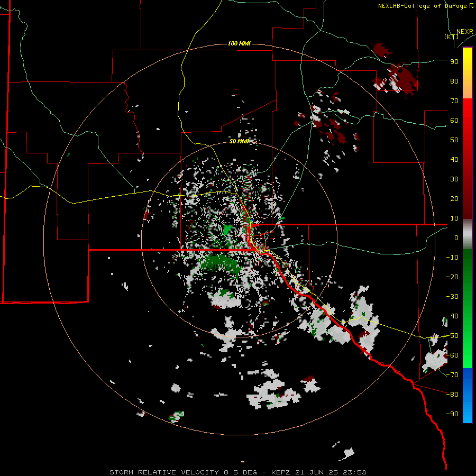Select the 90 value on velocity scale
The width and height of the screenshot is (476, 476).
(454, 62)
